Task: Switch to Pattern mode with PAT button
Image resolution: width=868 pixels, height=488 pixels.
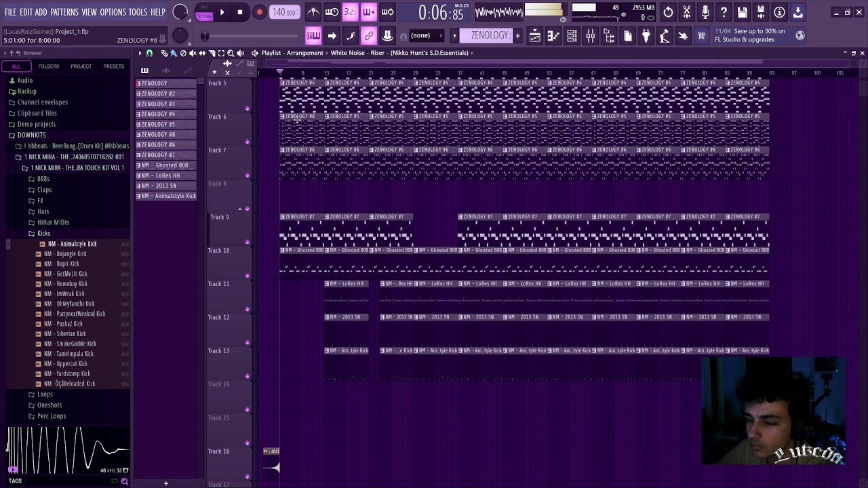Action: pyautogui.click(x=204, y=7)
